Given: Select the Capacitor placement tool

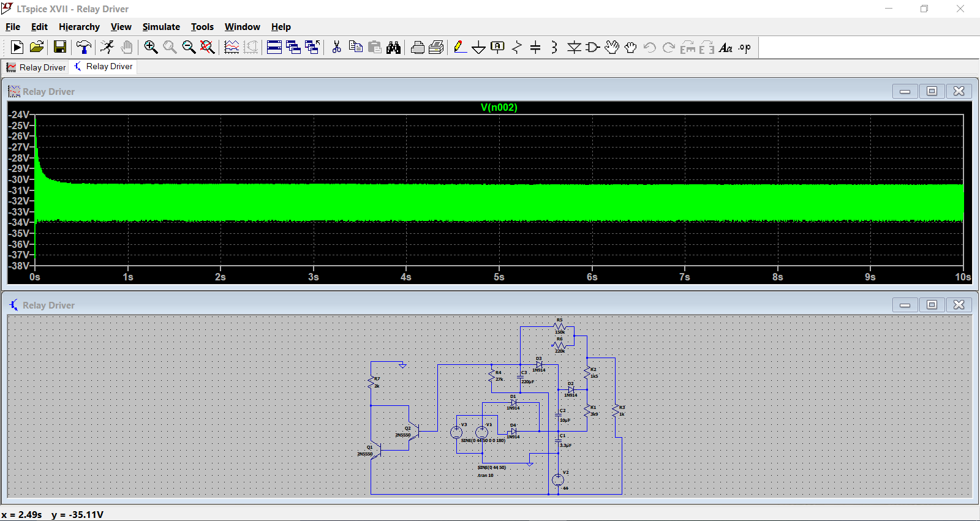Looking at the screenshot, I should (x=535, y=47).
